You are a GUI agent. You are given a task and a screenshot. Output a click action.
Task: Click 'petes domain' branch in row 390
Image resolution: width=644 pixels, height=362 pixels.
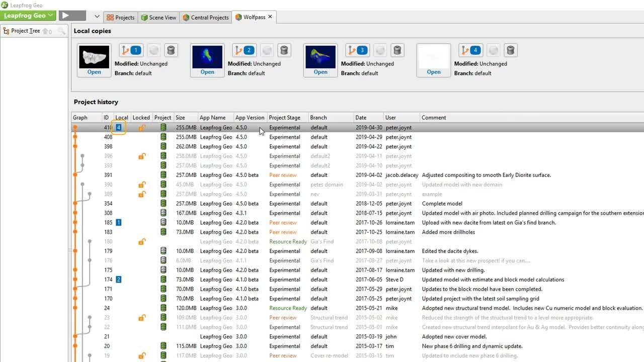click(327, 185)
